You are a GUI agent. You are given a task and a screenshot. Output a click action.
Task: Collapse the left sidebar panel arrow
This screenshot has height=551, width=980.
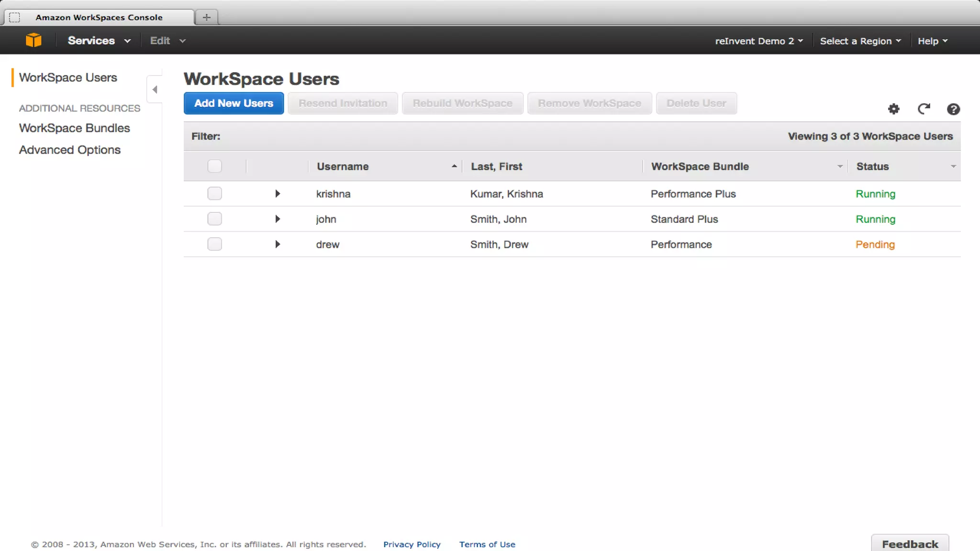[x=155, y=89]
